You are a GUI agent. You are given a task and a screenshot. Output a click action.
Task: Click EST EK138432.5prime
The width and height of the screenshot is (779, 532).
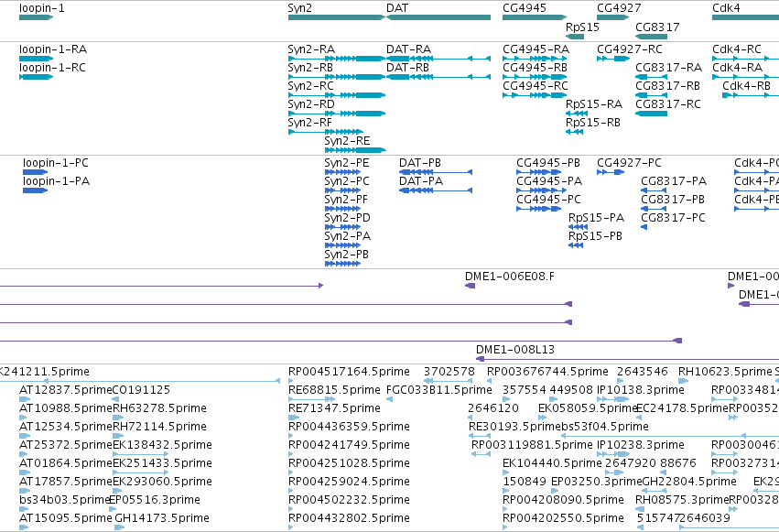tap(141, 454)
